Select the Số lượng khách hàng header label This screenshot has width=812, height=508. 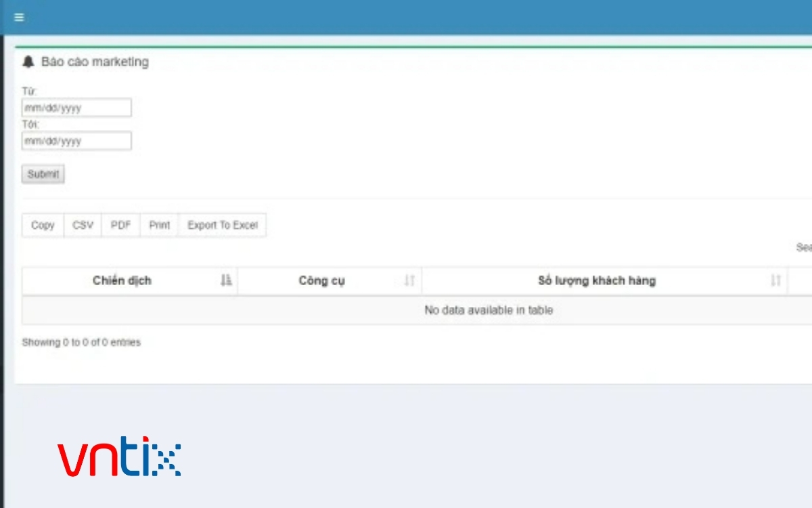tap(596, 280)
